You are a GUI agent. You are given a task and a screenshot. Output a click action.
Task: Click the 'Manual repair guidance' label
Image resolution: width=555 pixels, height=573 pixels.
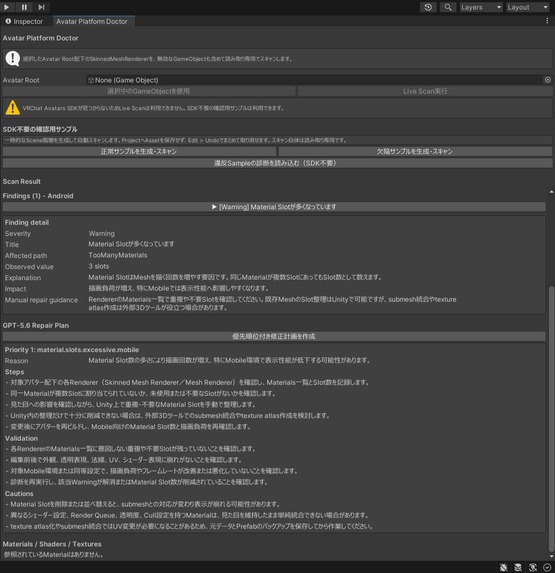tap(41, 300)
